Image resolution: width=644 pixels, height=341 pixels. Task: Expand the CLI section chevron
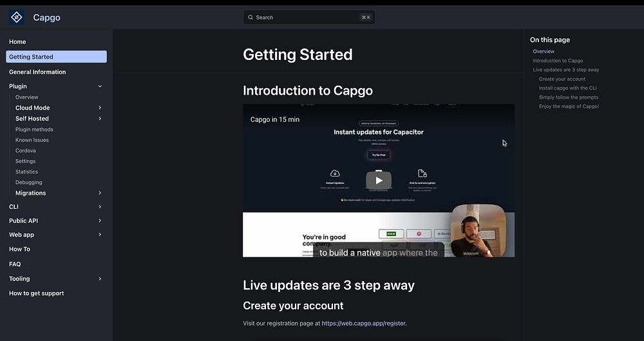point(100,207)
